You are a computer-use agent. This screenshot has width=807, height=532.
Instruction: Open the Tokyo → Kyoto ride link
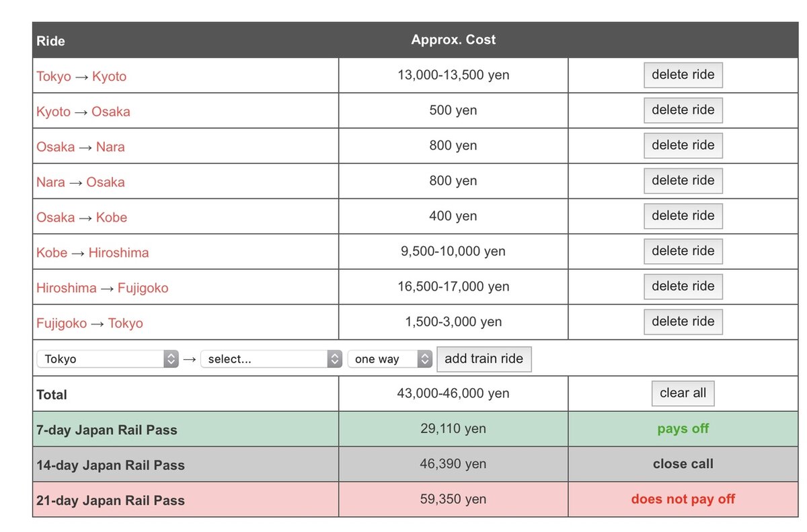(x=81, y=76)
